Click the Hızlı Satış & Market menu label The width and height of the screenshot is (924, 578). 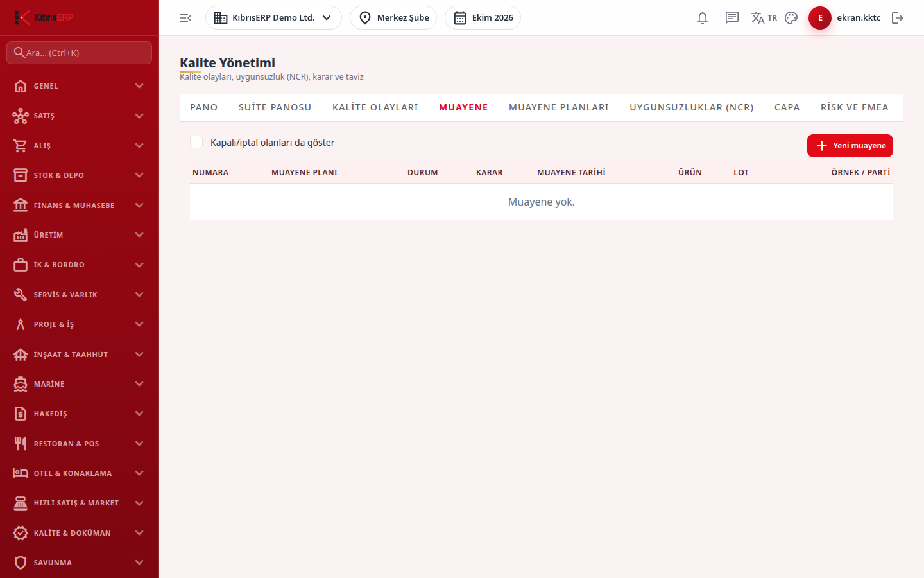(76, 503)
